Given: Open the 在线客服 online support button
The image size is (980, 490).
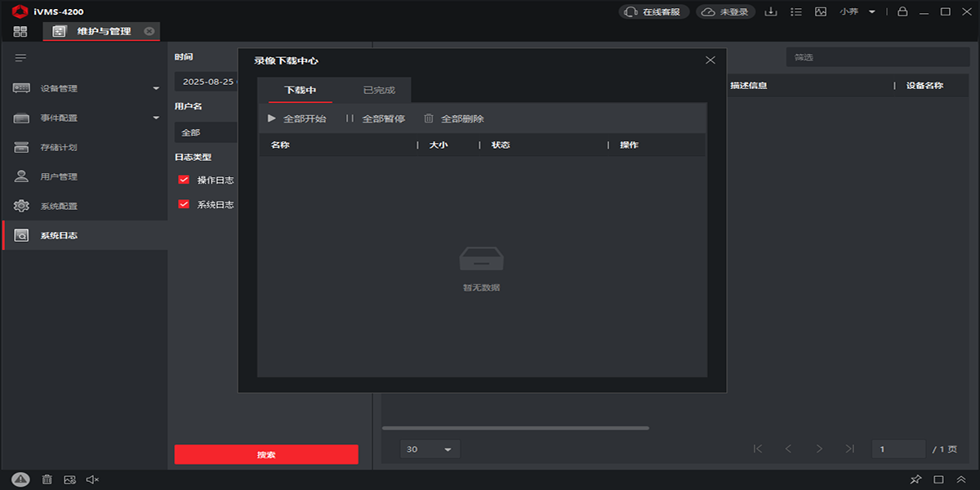Looking at the screenshot, I should coord(654,12).
